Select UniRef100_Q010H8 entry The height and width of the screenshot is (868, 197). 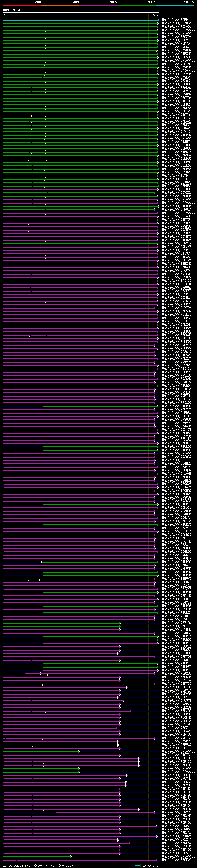click(x=177, y=474)
